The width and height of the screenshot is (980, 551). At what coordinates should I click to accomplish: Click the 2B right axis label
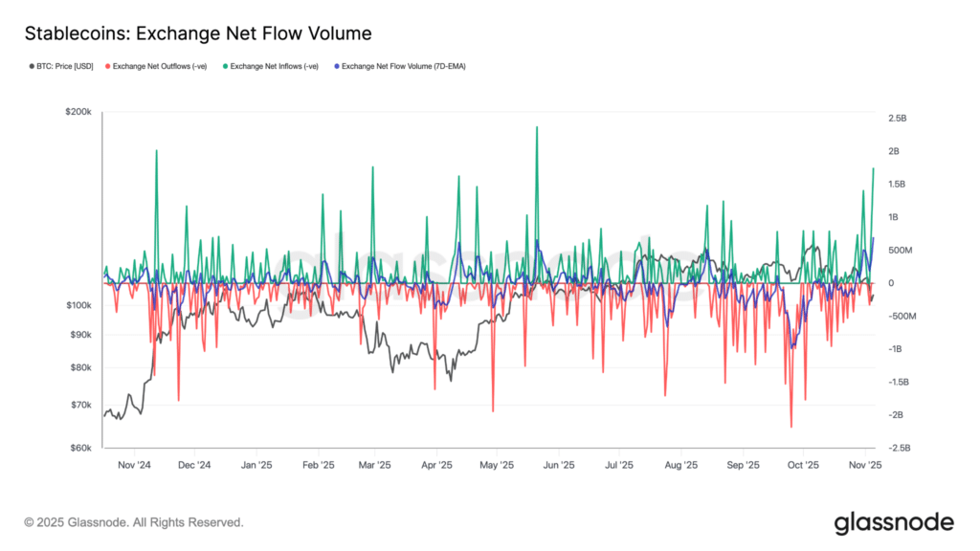coord(894,151)
